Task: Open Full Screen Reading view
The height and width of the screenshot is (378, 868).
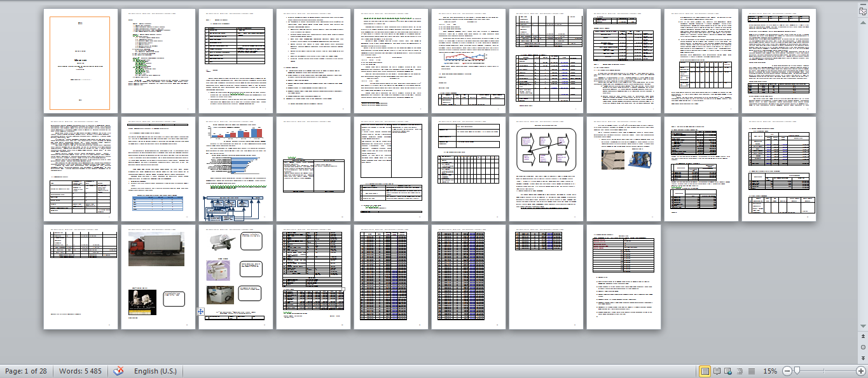Action: [717, 371]
